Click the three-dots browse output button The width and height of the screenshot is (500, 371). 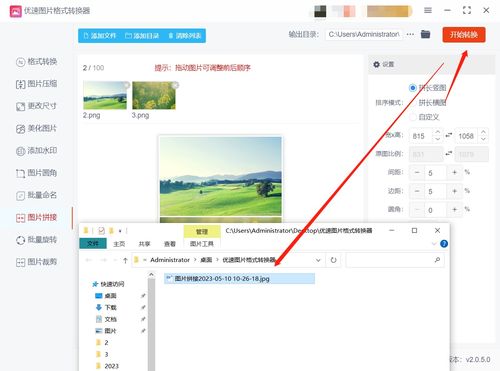410,34
